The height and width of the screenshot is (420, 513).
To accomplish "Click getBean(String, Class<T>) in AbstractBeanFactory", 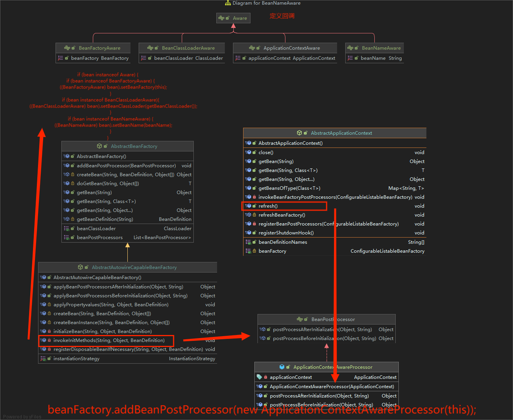I will (127, 201).
